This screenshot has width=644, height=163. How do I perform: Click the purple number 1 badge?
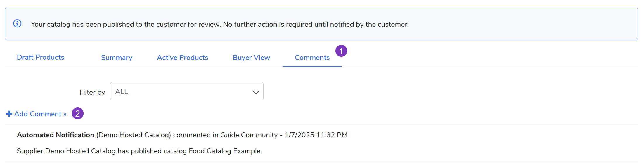341,51
